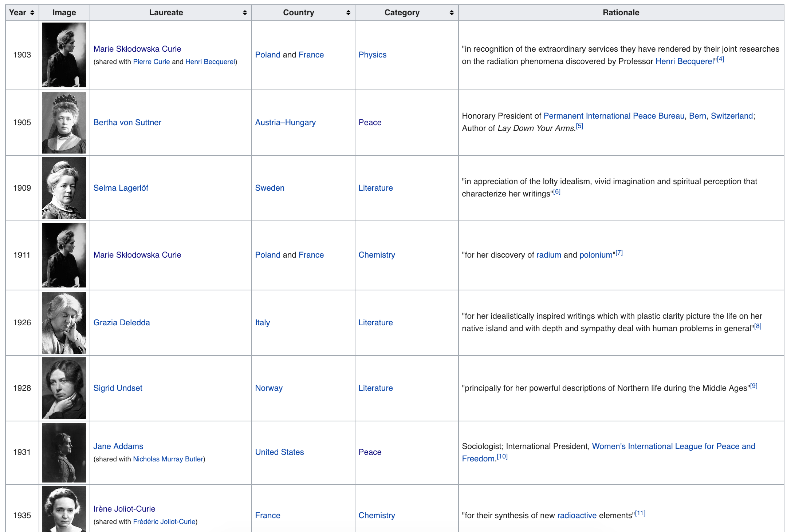
Task: Open Jane Addams portrait thumbnail
Action: (x=64, y=452)
